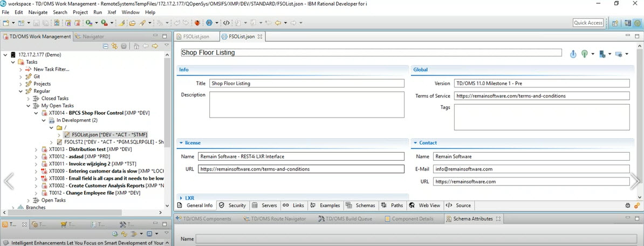This screenshot has width=644, height=246.
Task: Click the Description text area
Action: coord(307,104)
